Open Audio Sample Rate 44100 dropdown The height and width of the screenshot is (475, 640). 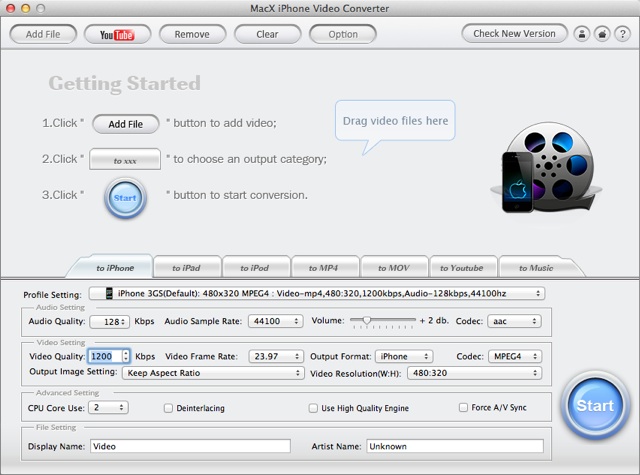[276, 321]
